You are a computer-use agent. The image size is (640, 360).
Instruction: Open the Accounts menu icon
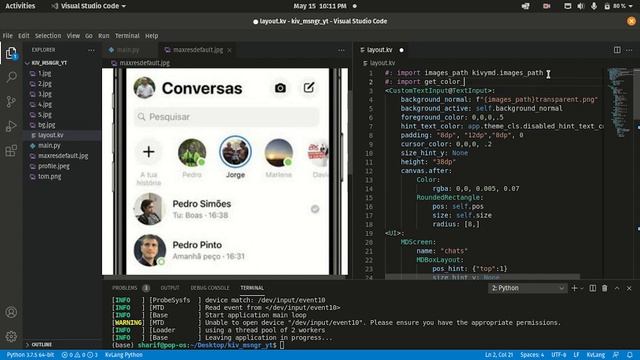[x=11, y=312]
